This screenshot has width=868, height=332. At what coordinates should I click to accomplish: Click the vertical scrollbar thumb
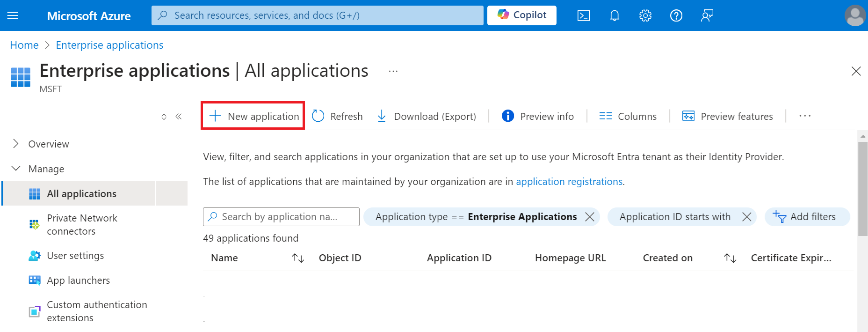pos(863,188)
